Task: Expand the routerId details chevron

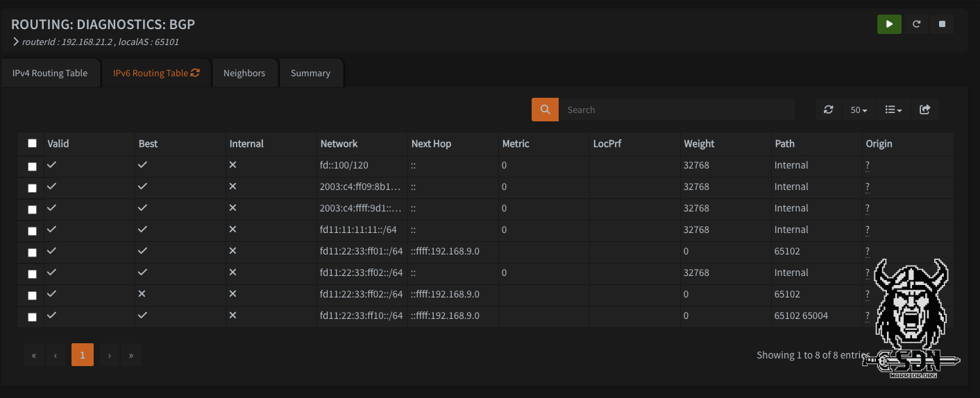Action: point(16,42)
